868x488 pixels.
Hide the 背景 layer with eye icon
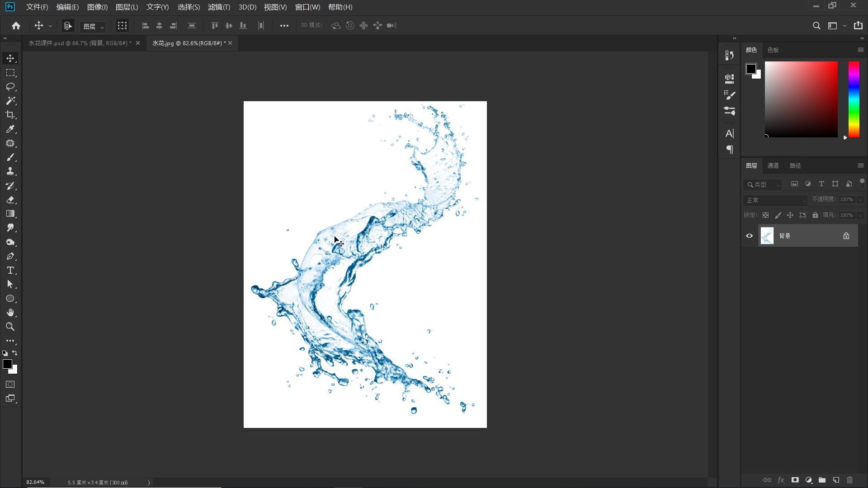750,236
